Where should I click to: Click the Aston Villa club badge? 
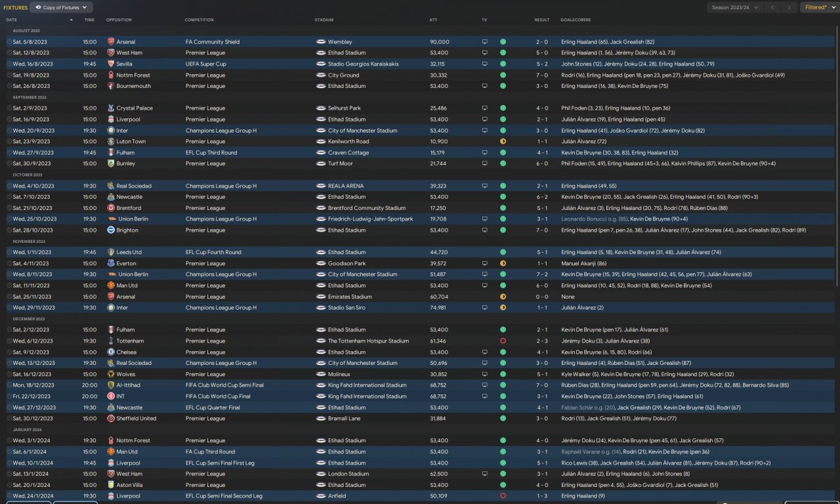click(111, 485)
